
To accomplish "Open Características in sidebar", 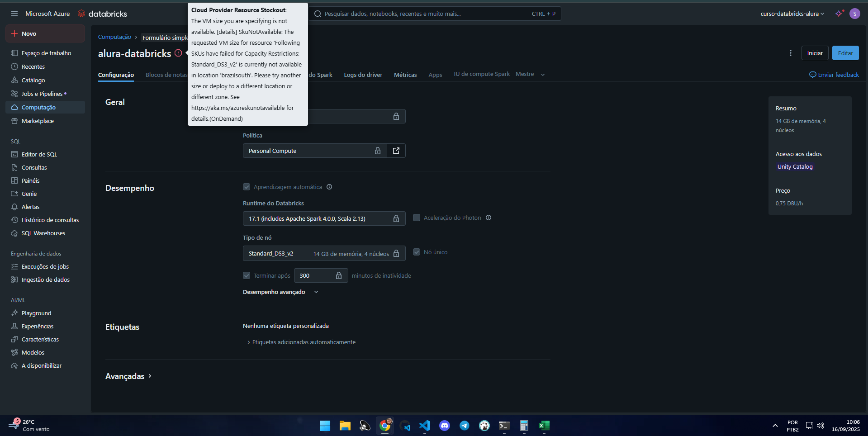I will point(45,339).
